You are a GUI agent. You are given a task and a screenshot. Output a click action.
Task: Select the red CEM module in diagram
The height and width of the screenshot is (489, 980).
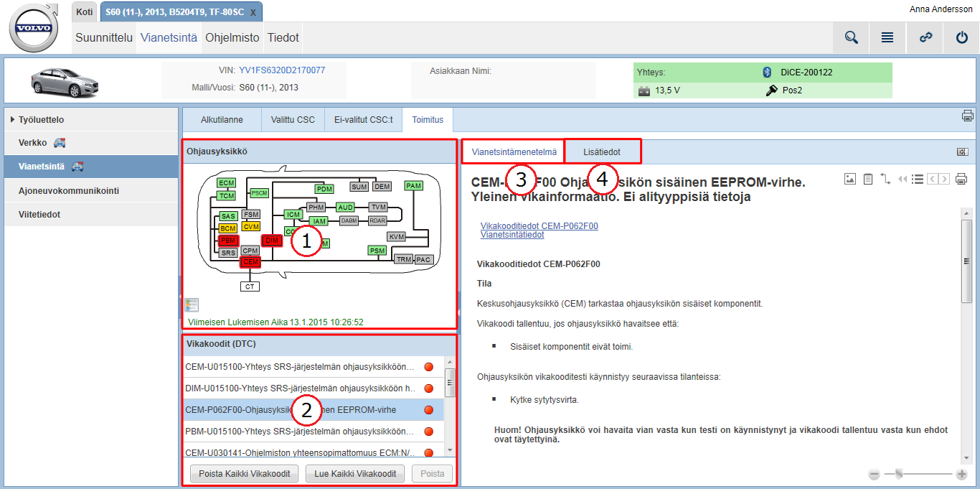click(250, 262)
